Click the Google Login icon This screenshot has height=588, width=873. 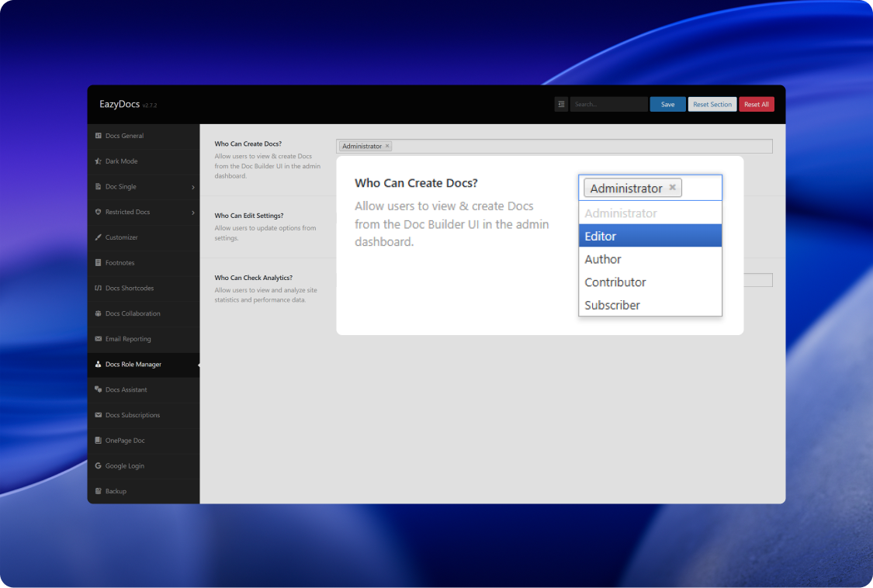point(98,466)
